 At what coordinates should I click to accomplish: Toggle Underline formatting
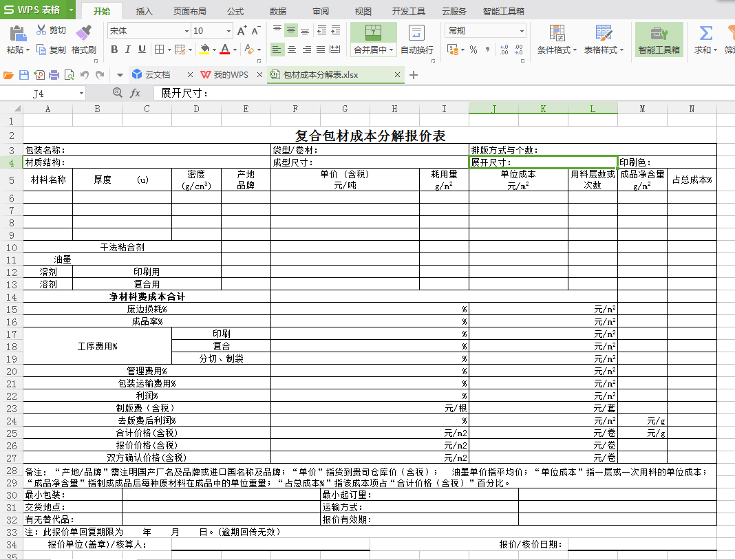tap(142, 50)
